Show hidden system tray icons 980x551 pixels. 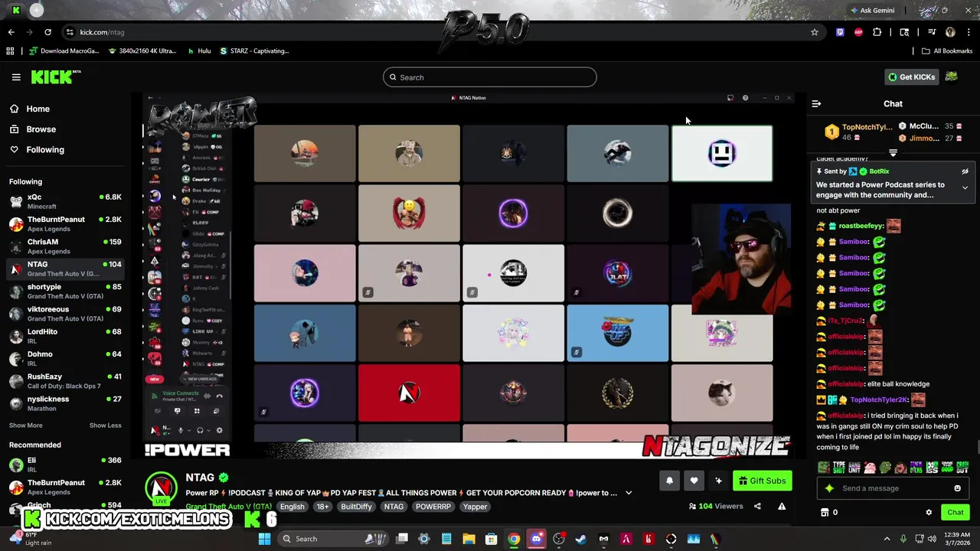[887, 539]
